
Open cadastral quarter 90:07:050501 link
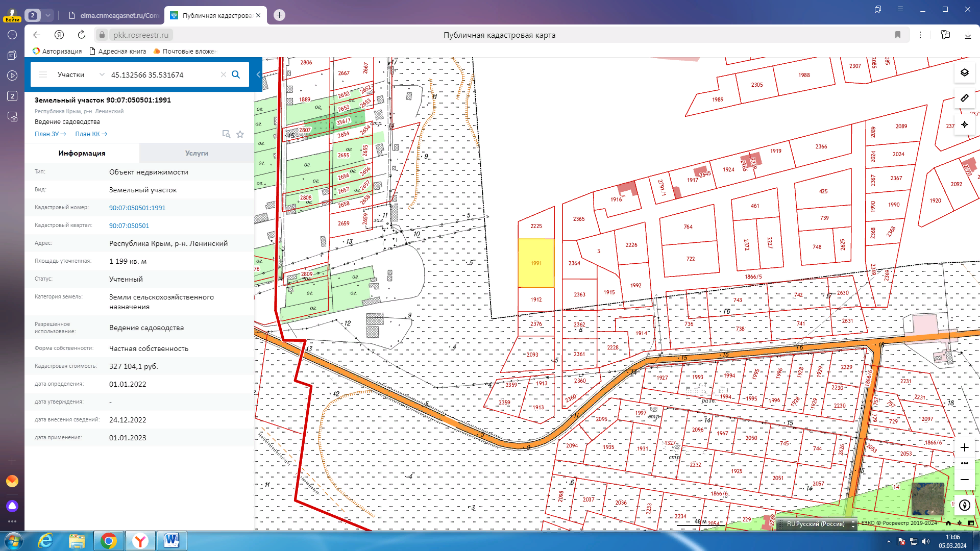129,226
